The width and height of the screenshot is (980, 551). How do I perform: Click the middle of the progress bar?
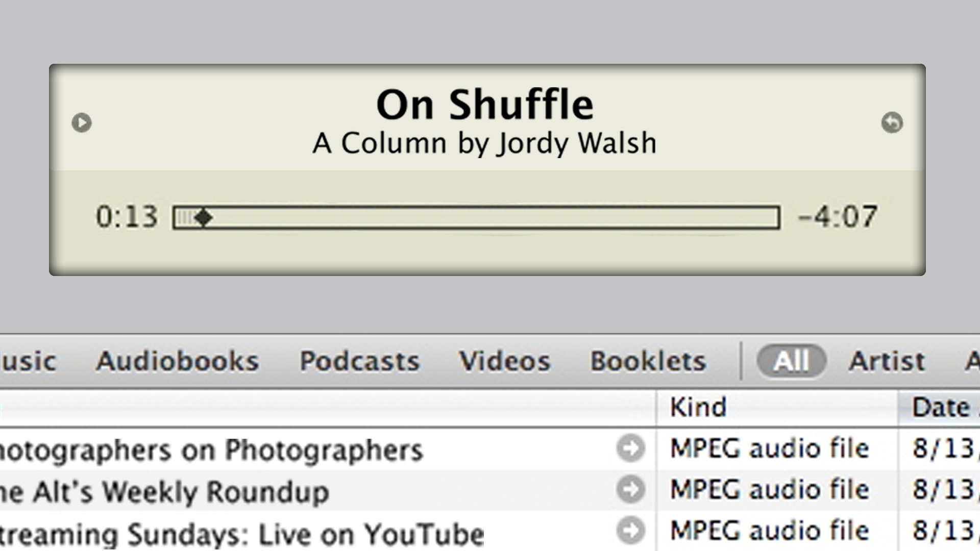476,218
